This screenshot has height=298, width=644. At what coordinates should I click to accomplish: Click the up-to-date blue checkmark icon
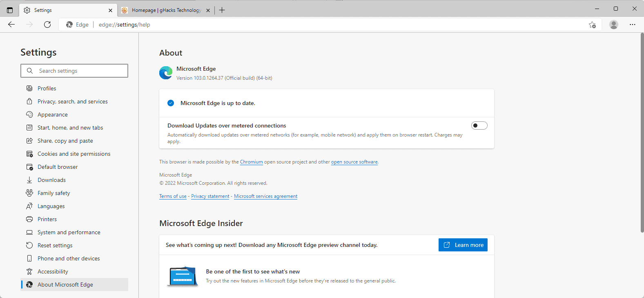click(171, 103)
